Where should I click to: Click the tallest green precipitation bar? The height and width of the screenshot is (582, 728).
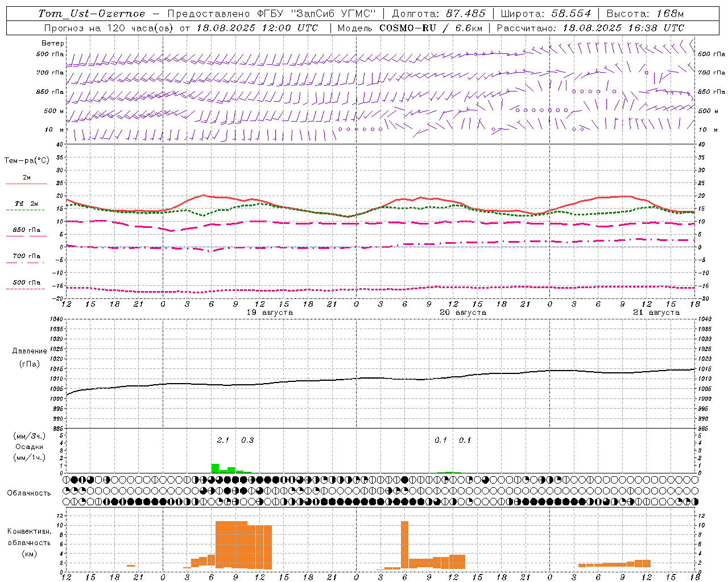pos(215,468)
